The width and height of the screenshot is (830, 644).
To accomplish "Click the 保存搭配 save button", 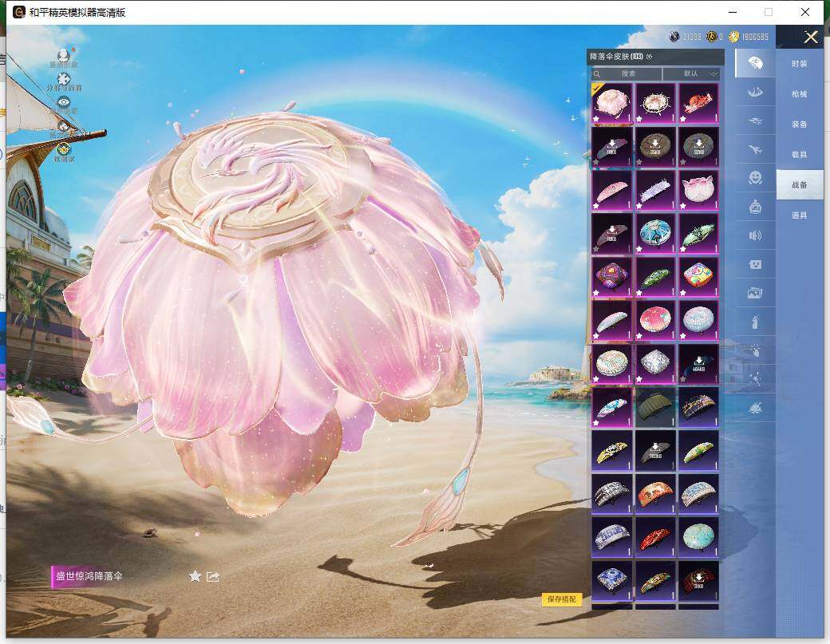I will point(562,599).
